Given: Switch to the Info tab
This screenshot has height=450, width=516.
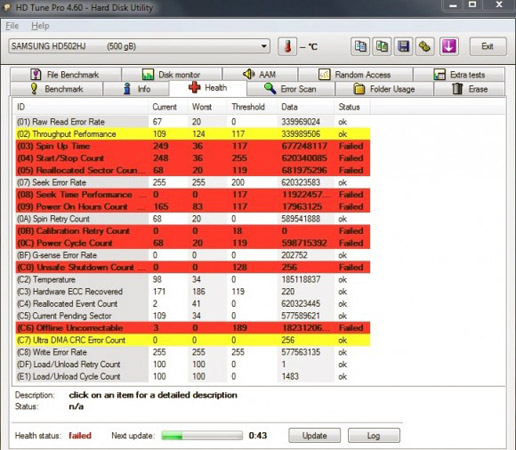Looking at the screenshot, I should point(136,89).
